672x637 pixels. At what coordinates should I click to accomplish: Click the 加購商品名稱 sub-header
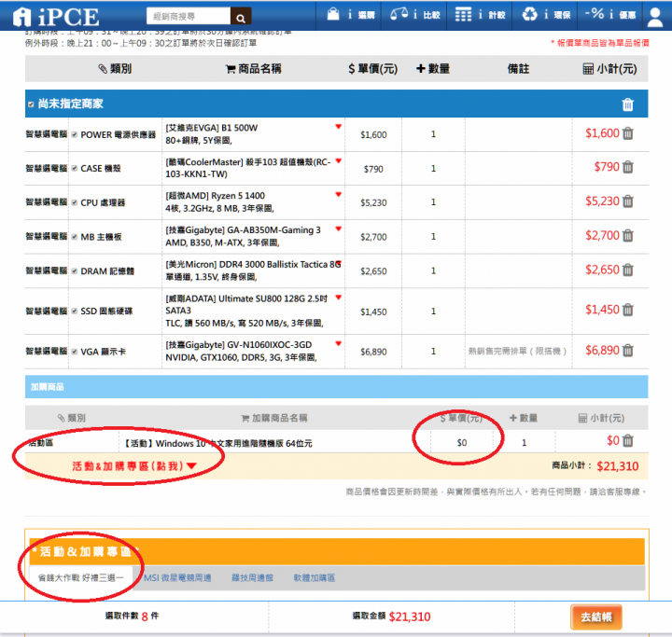tap(274, 418)
